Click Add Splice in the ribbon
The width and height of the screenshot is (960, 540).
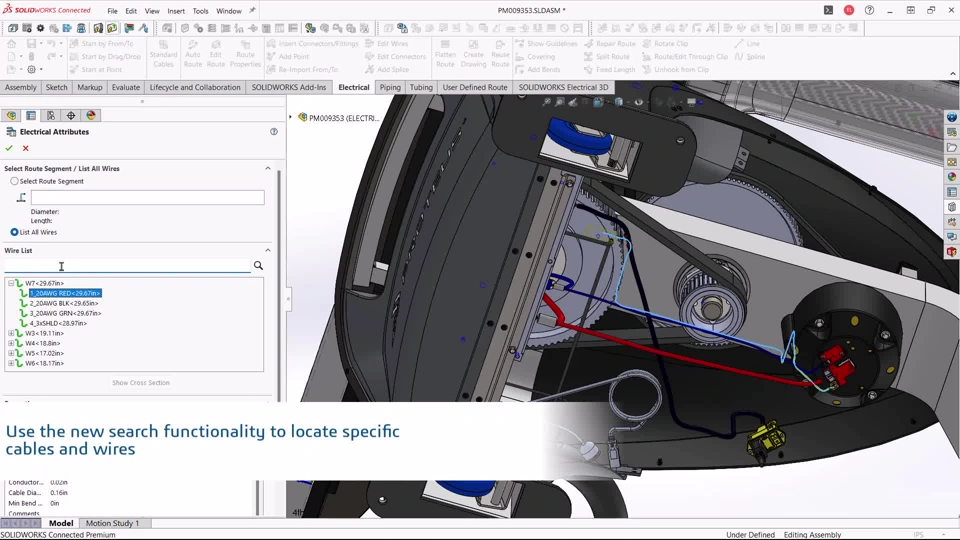click(x=387, y=69)
